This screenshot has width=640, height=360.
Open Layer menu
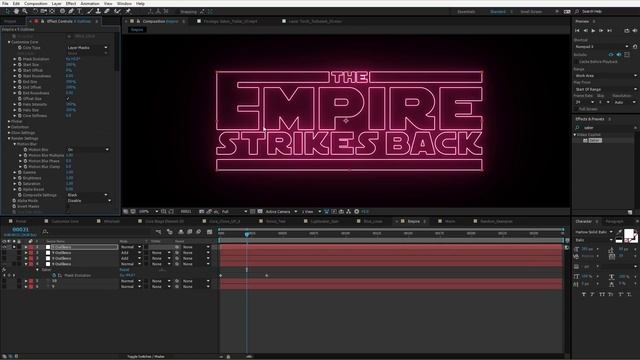coord(56,3)
